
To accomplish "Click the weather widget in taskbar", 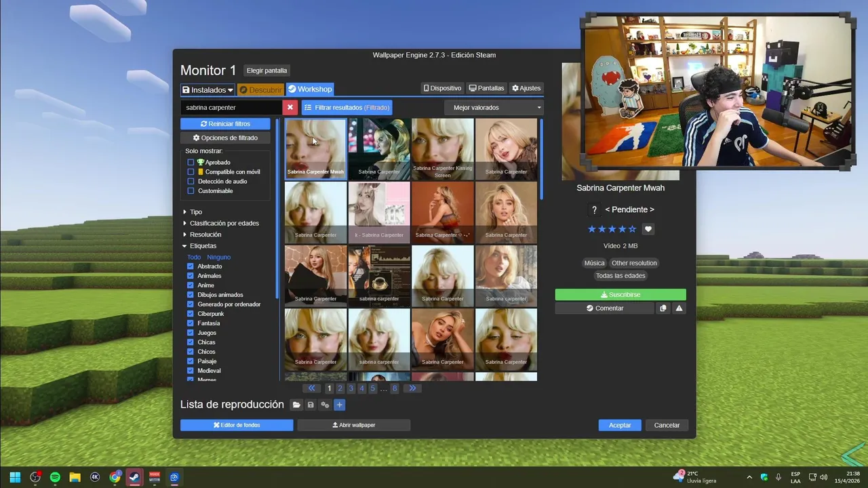I will tap(694, 477).
